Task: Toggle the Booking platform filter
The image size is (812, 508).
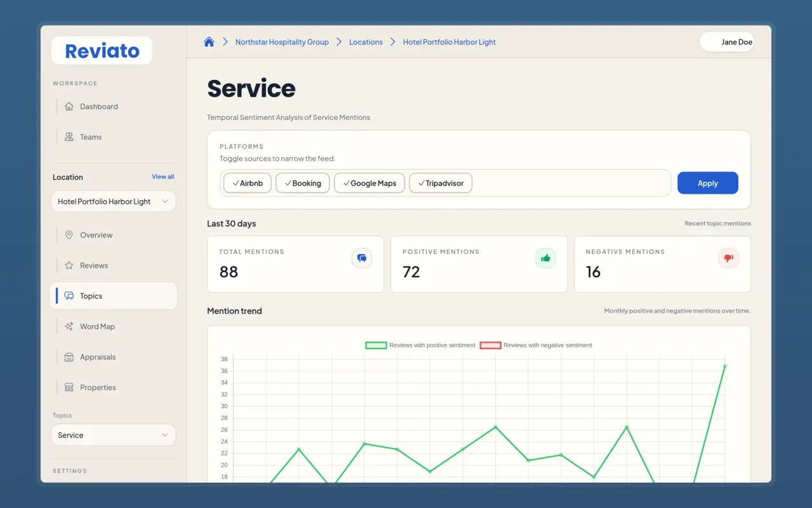Action: point(303,184)
